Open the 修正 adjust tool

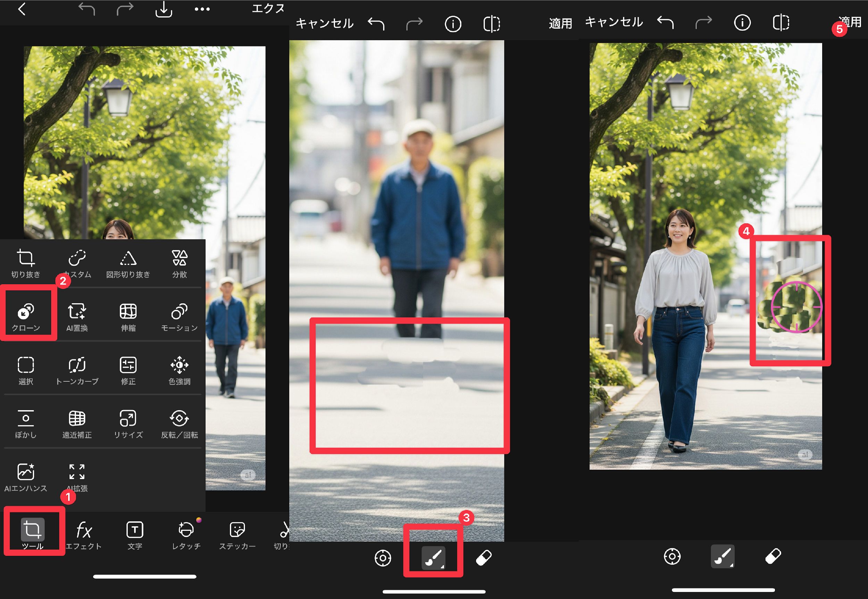128,371
